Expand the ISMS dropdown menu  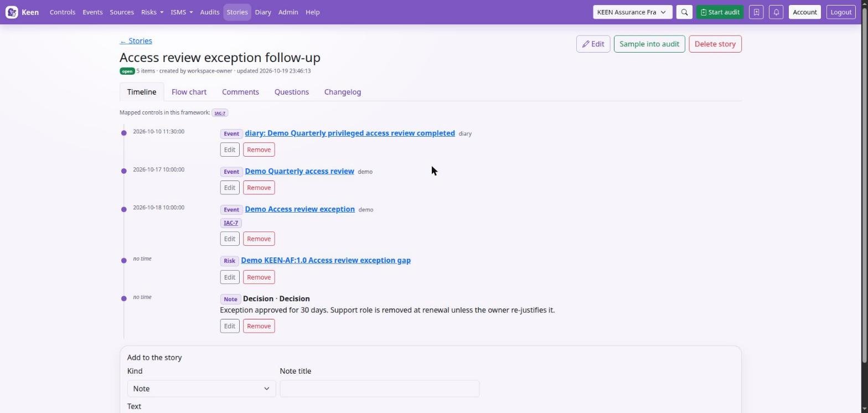tap(182, 12)
